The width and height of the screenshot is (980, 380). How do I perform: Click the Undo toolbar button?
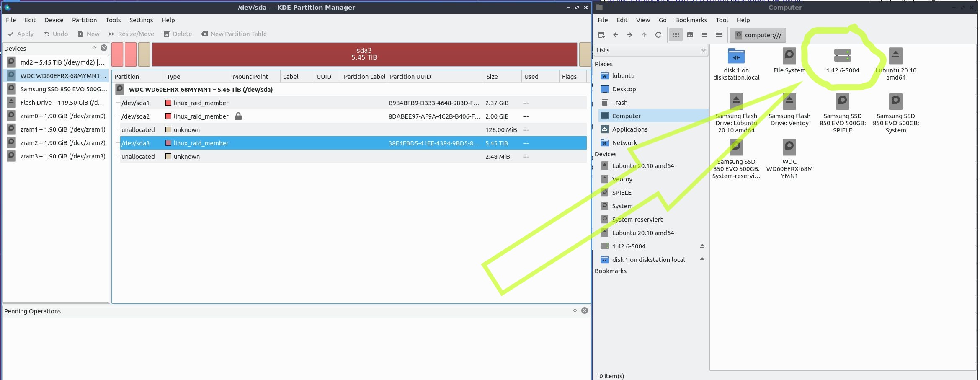click(x=56, y=34)
